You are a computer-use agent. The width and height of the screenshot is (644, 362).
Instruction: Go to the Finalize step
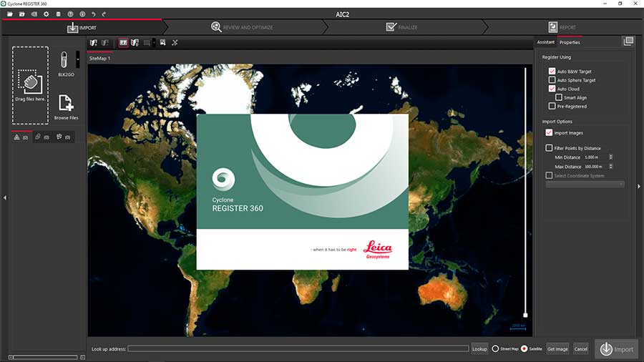click(402, 27)
